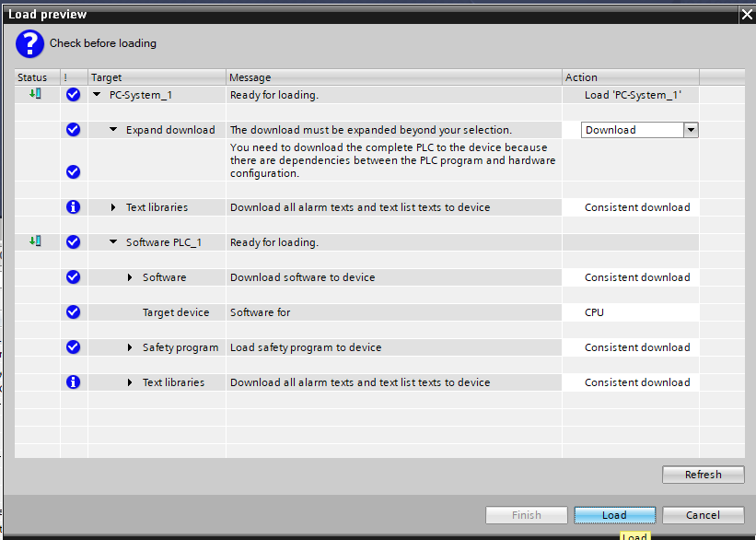756x540 pixels.
Task: Click the Refresh button
Action: [703, 475]
